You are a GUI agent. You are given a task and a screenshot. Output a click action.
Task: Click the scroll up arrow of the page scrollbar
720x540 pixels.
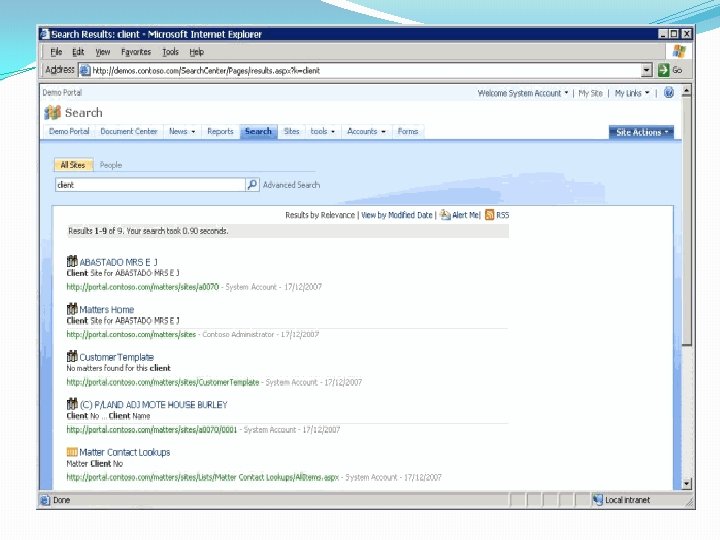point(686,90)
